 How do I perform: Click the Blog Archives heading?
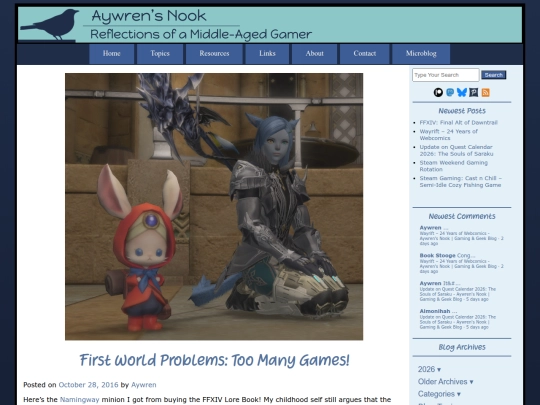[x=462, y=347]
